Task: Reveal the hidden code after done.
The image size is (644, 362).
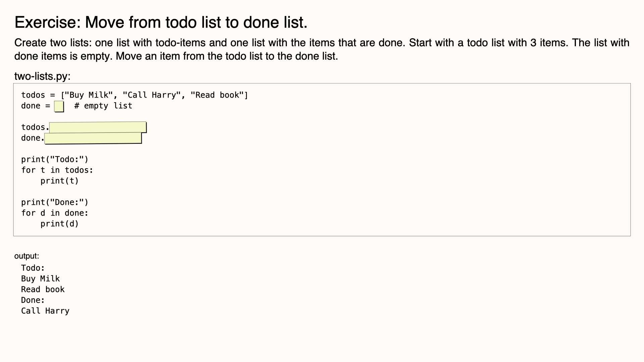Action: pyautogui.click(x=93, y=138)
